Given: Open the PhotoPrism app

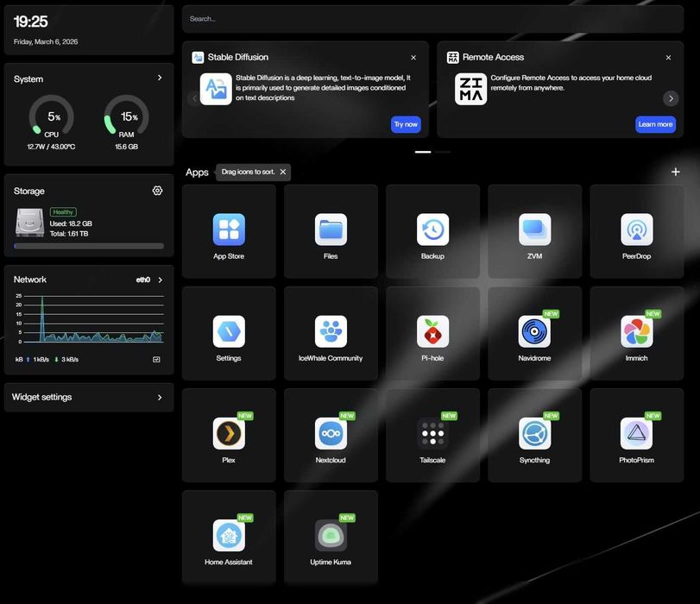Looking at the screenshot, I should [637, 435].
